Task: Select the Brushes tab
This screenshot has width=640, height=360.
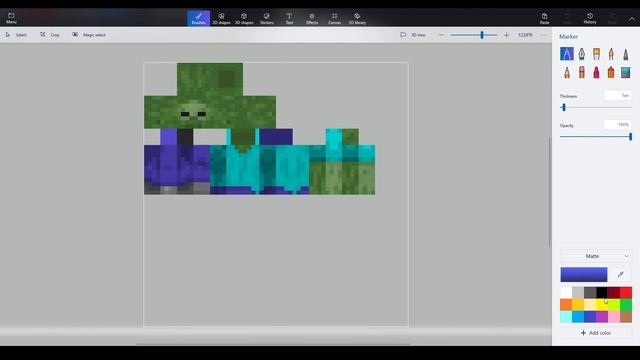Action: [x=198, y=18]
